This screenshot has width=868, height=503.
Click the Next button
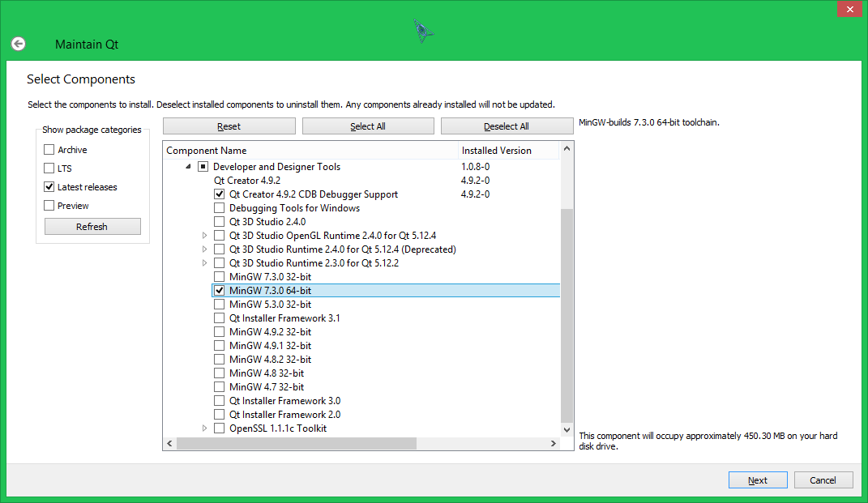[758, 480]
